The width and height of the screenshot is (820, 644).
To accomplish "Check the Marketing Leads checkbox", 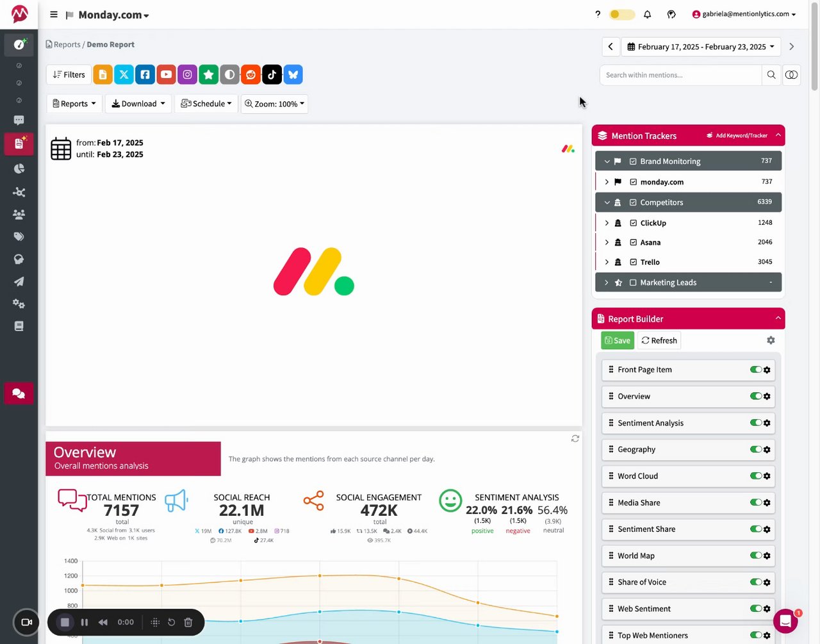I will (x=633, y=283).
